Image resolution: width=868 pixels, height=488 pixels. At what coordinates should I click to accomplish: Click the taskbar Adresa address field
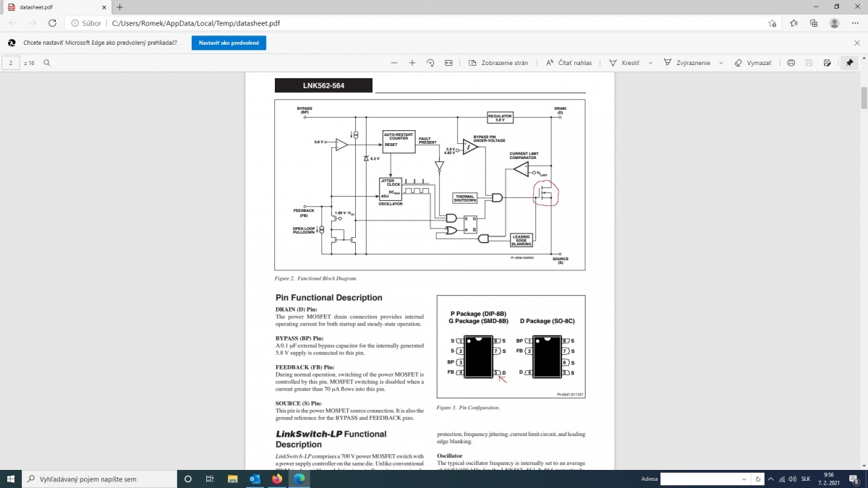pyautogui.click(x=700, y=479)
